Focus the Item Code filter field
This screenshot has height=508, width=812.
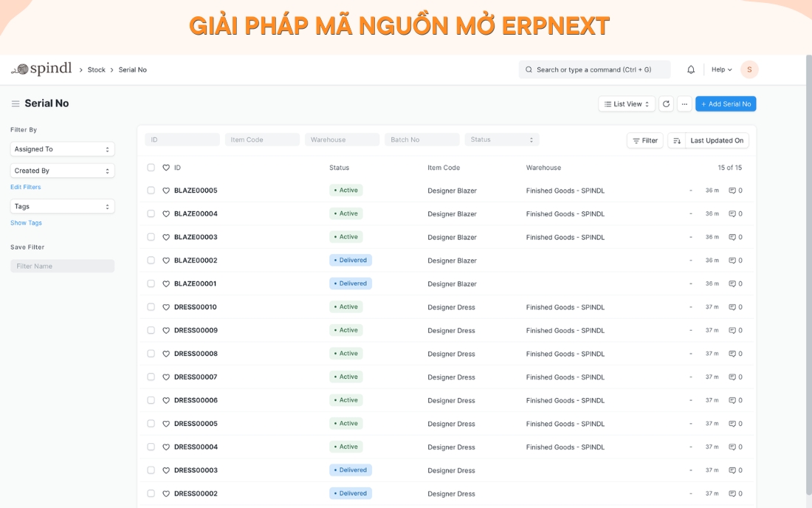click(262, 140)
